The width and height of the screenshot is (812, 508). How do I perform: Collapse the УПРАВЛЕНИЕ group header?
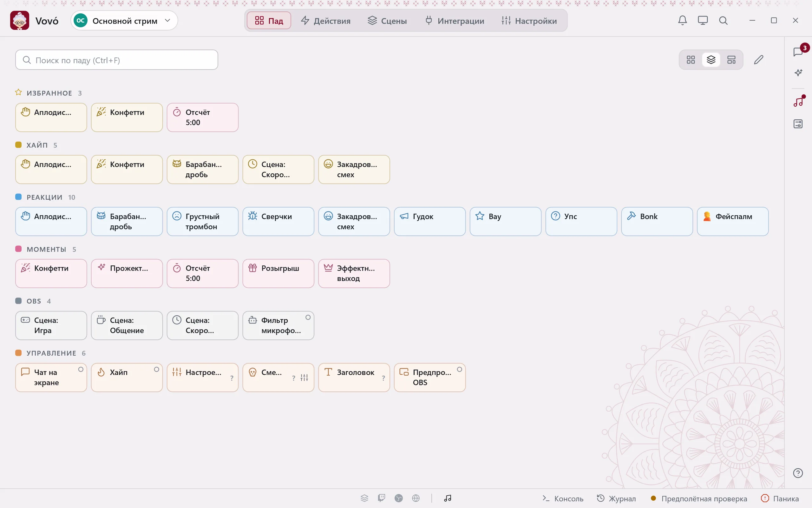point(51,353)
